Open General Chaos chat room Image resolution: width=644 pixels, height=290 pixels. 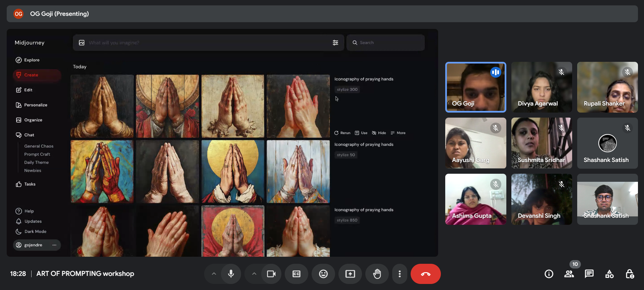tap(39, 146)
